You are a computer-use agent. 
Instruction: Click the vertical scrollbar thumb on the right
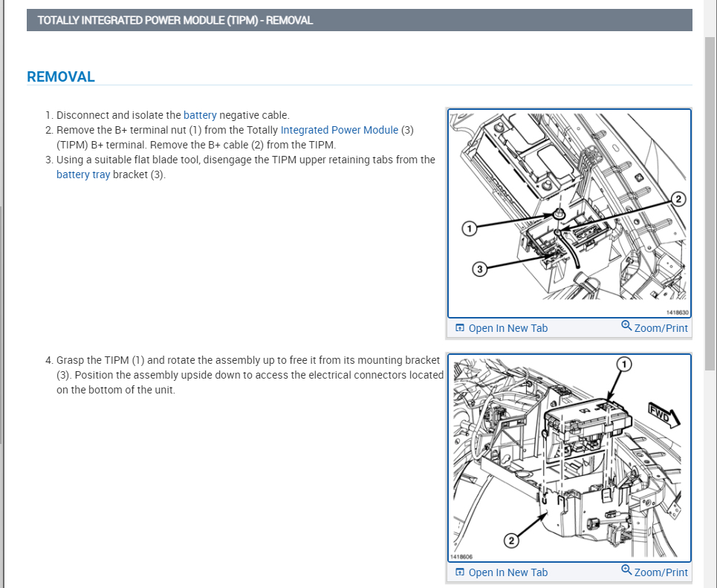click(x=710, y=204)
